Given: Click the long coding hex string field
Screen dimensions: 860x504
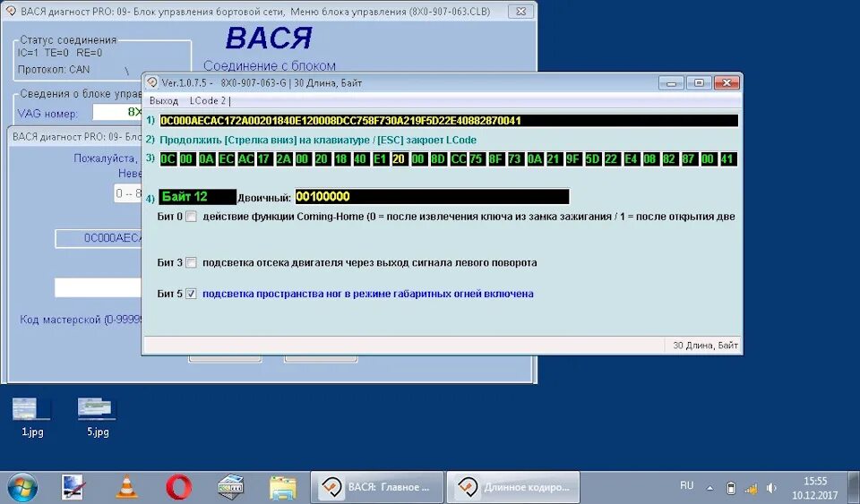Looking at the screenshot, I should (x=449, y=121).
